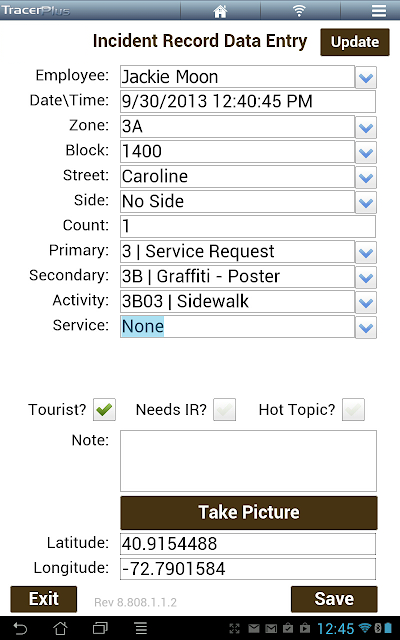
Task: Tap the Wi-Fi signal icon in header
Action: pos(299,11)
